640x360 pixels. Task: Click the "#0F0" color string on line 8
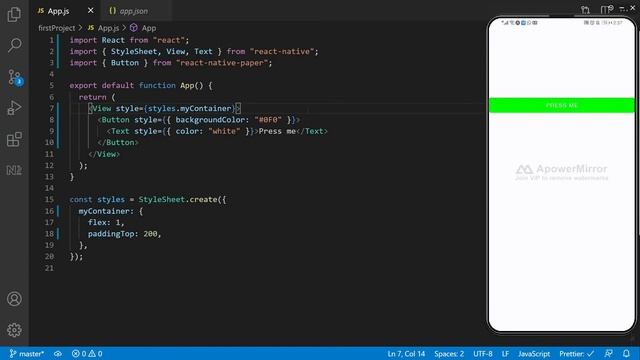[x=268, y=120]
